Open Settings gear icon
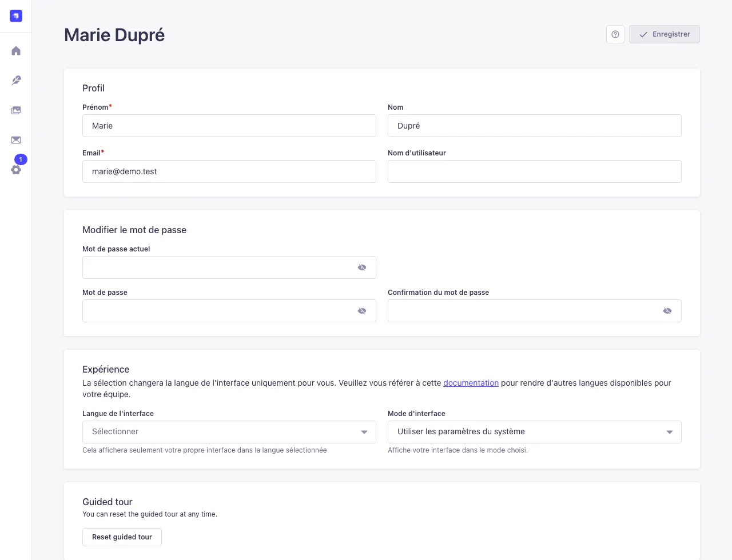The image size is (732, 560). (16, 170)
